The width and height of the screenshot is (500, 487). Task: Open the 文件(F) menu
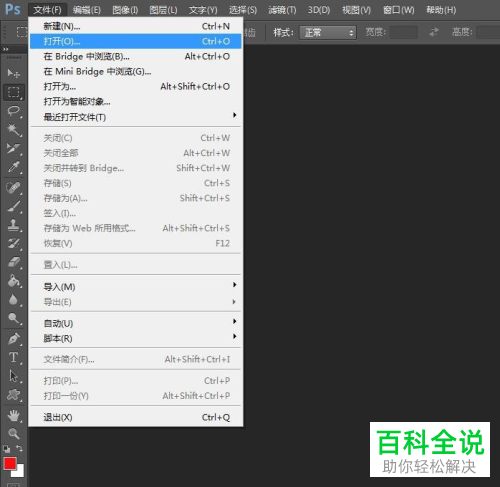[x=47, y=10]
